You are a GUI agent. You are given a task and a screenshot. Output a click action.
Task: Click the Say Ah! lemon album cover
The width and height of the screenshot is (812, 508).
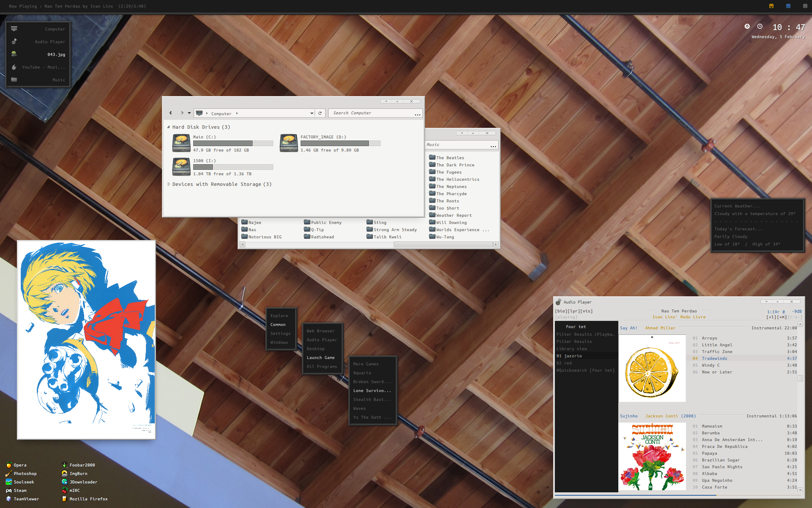(652, 368)
